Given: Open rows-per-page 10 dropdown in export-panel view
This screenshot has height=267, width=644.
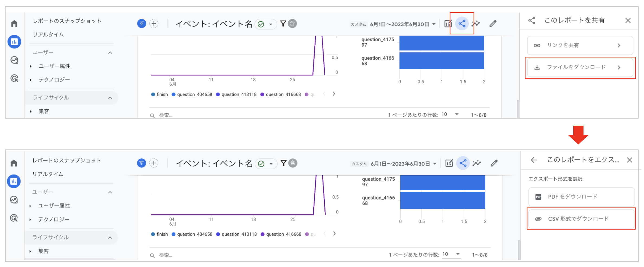Looking at the screenshot, I should [451, 254].
